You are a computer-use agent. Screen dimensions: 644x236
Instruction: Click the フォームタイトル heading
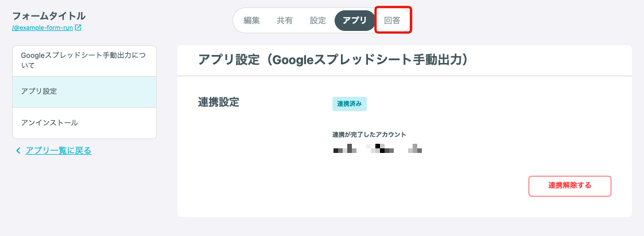[x=49, y=16]
